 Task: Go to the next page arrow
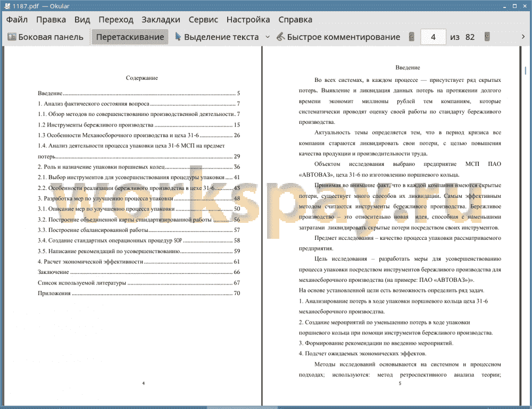pos(487,37)
